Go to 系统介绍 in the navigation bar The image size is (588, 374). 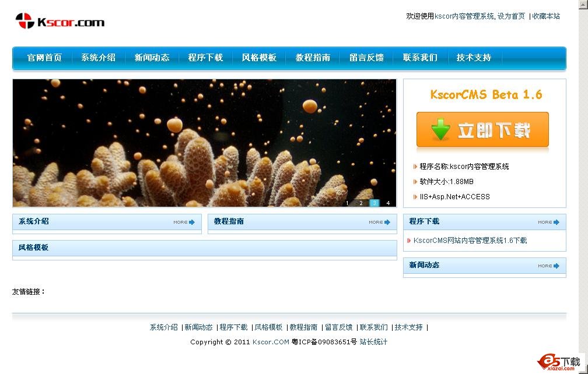click(98, 58)
